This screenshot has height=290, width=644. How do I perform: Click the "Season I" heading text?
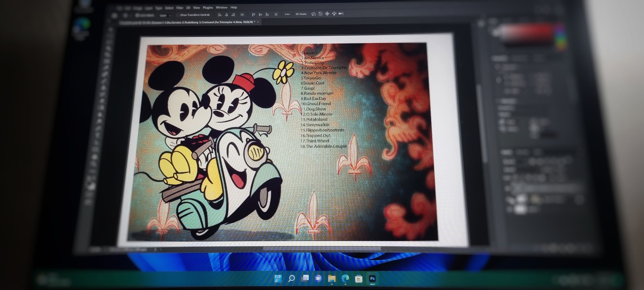coord(309,53)
